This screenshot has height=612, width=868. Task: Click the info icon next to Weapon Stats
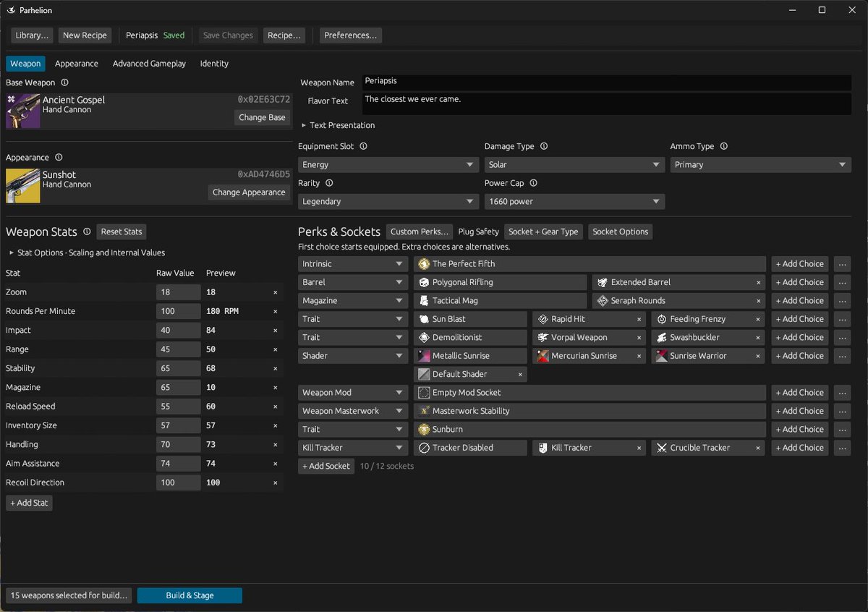click(87, 231)
